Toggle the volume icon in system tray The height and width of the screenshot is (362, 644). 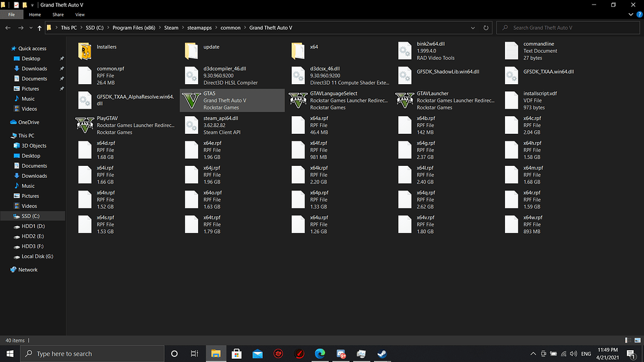coord(574,353)
